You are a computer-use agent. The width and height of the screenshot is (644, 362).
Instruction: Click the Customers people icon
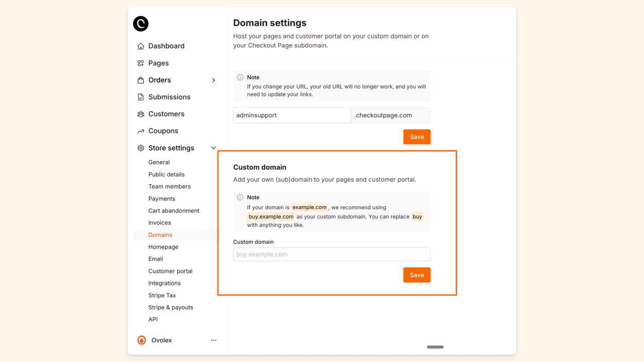coord(140,114)
